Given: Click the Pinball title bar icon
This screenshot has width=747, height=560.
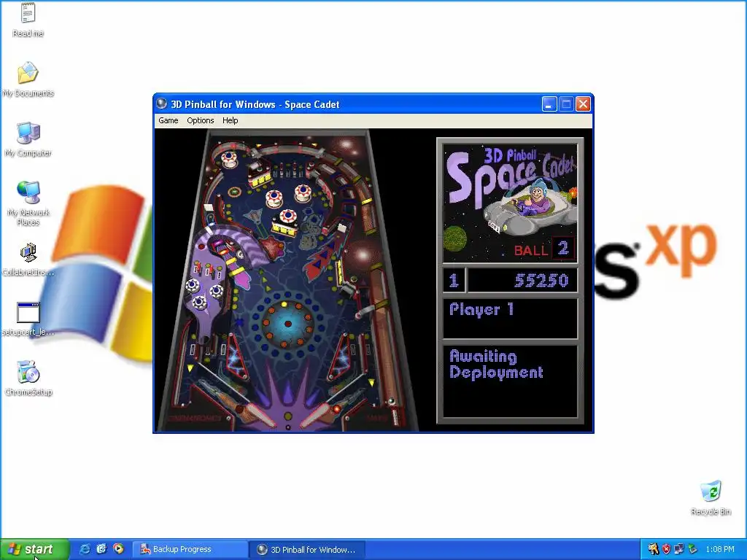Looking at the screenshot, I should (x=162, y=104).
